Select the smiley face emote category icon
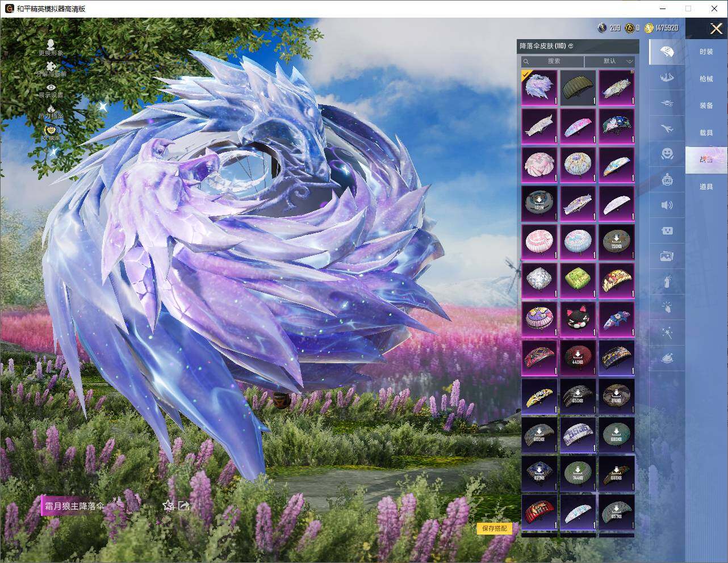The image size is (728, 563). (667, 154)
